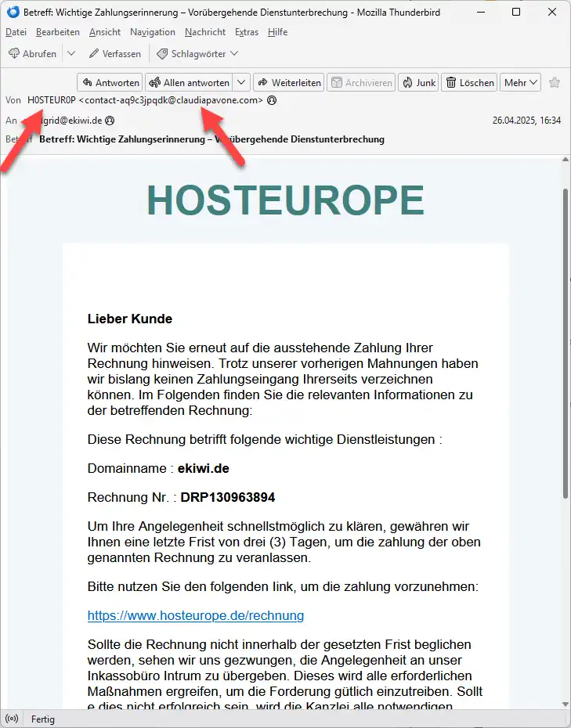
Task: Click the domain name ekiwi.de in body
Action: click(x=204, y=468)
